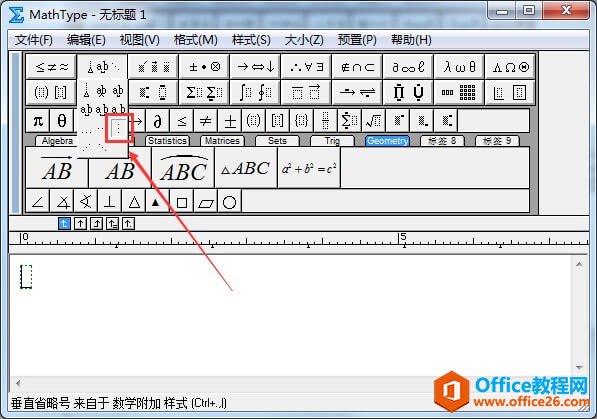597x419 pixels.
Task: Switch to the Matrices tab
Action: click(x=222, y=141)
